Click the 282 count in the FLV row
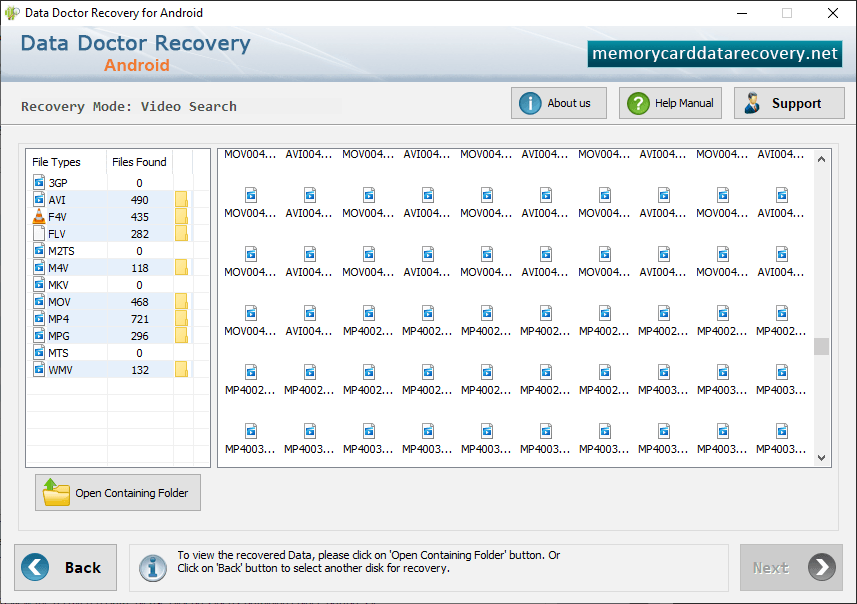 [139, 233]
